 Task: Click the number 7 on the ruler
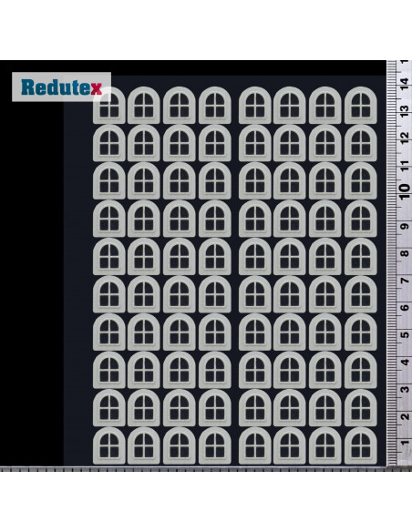pyautogui.click(x=405, y=281)
